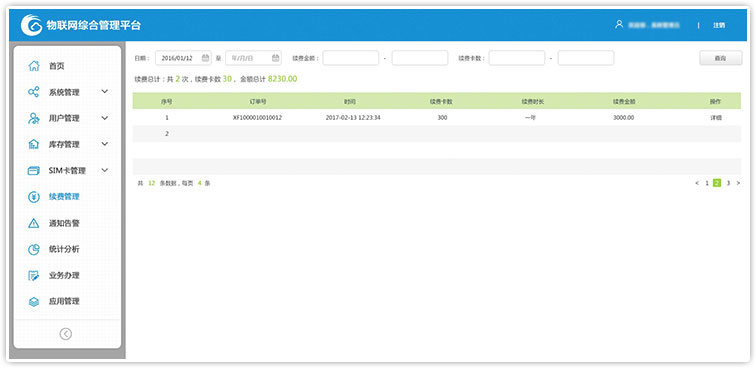The width and height of the screenshot is (756, 368).
Task: Click the 续费时长 column header
Action: [532, 101]
